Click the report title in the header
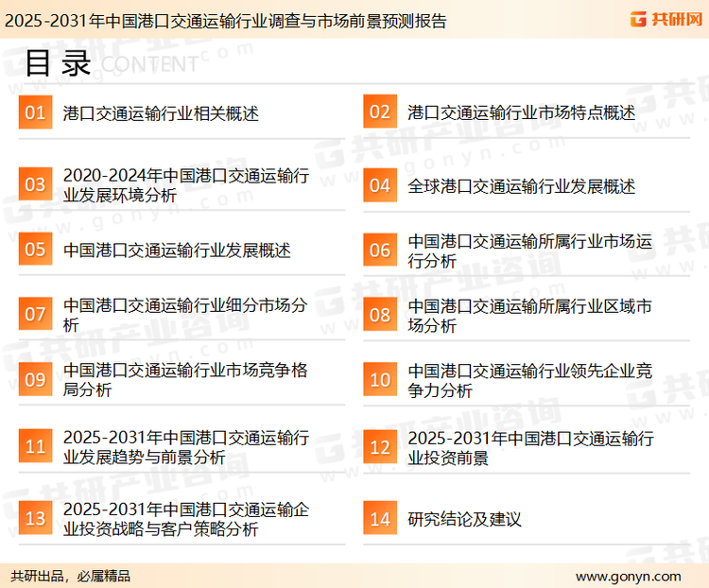The image size is (709, 588). (x=225, y=21)
